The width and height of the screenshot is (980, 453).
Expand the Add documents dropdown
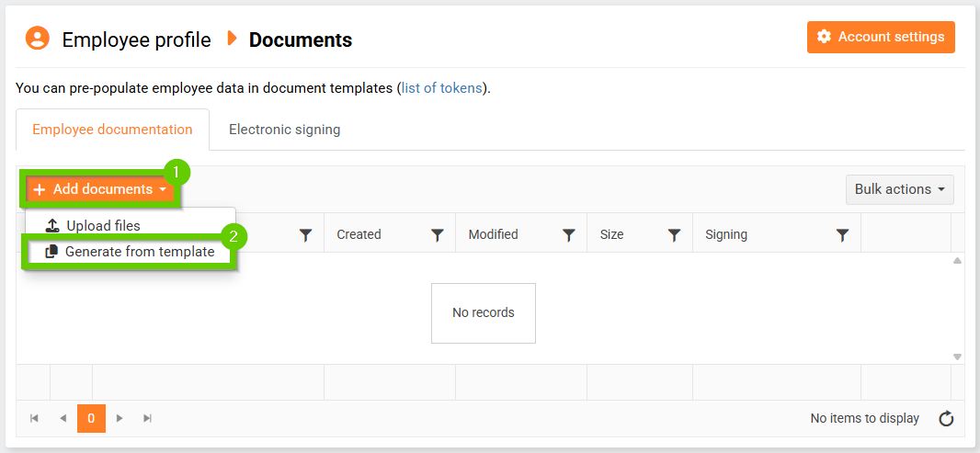[100, 189]
